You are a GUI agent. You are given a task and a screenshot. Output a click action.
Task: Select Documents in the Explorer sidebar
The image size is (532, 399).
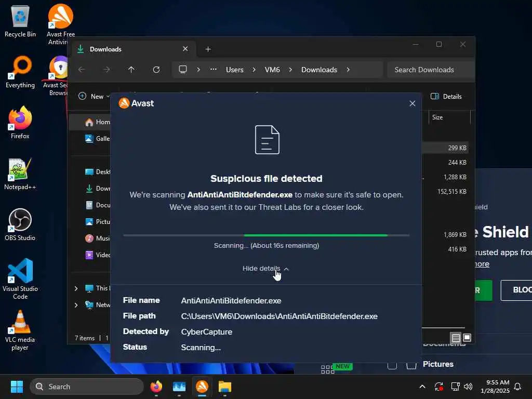coord(98,205)
